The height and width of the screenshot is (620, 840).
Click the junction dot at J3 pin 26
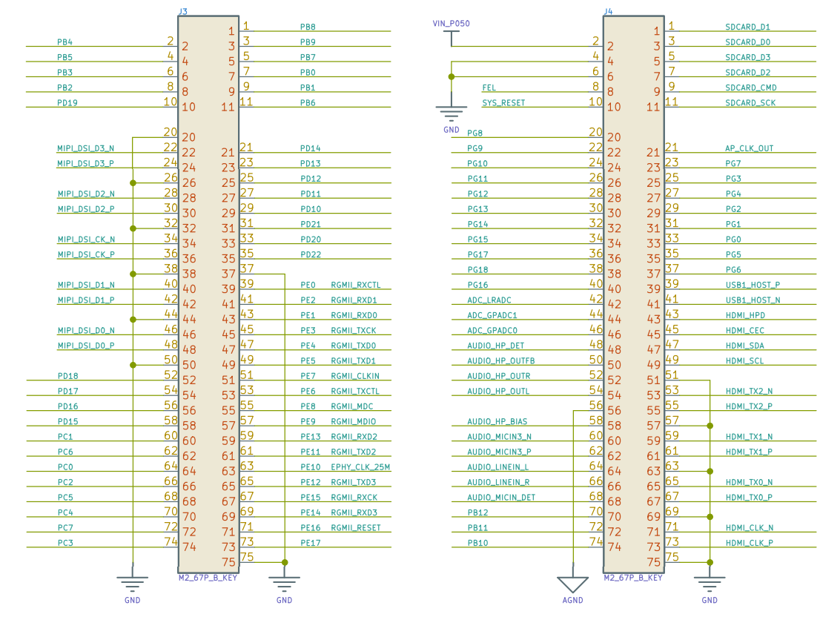[x=133, y=182]
